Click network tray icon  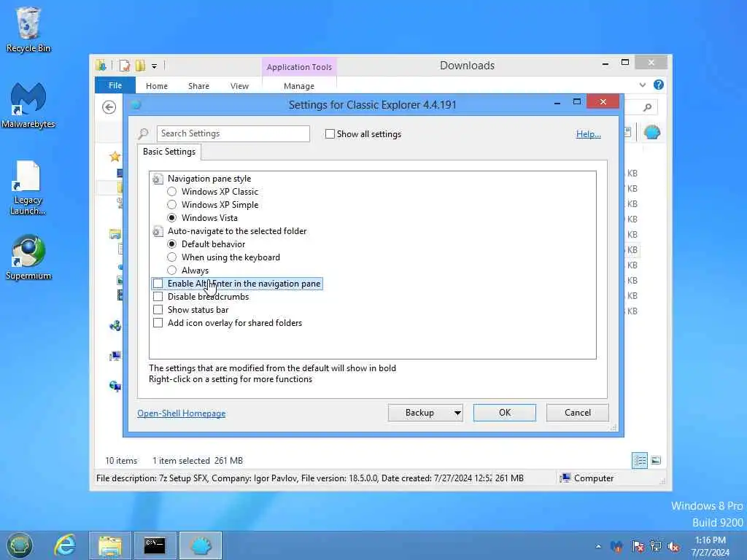pos(656,547)
